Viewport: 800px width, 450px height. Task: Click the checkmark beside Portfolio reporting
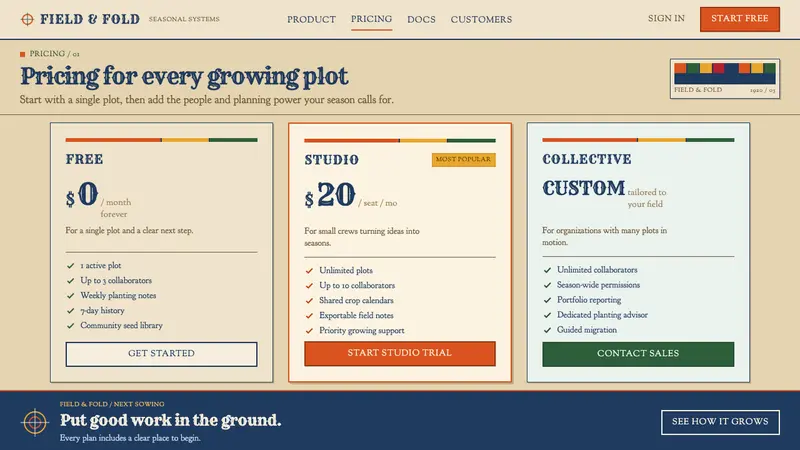point(547,300)
